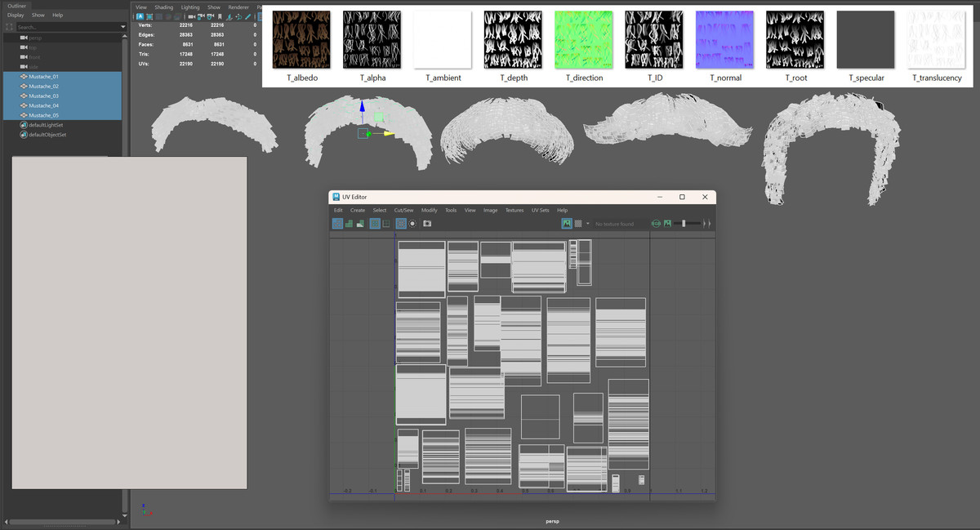The width and height of the screenshot is (980, 530).
Task: Toggle the wireframe display icon in UV Editor toolbar
Action: [x=337, y=224]
